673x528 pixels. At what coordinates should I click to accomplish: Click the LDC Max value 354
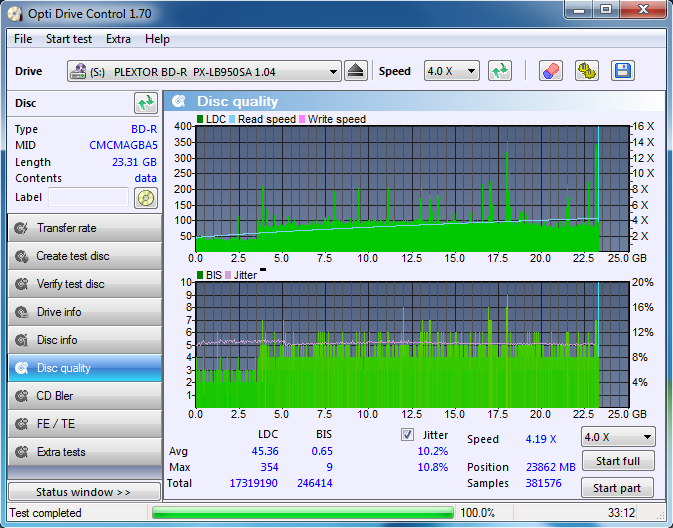tap(270, 467)
